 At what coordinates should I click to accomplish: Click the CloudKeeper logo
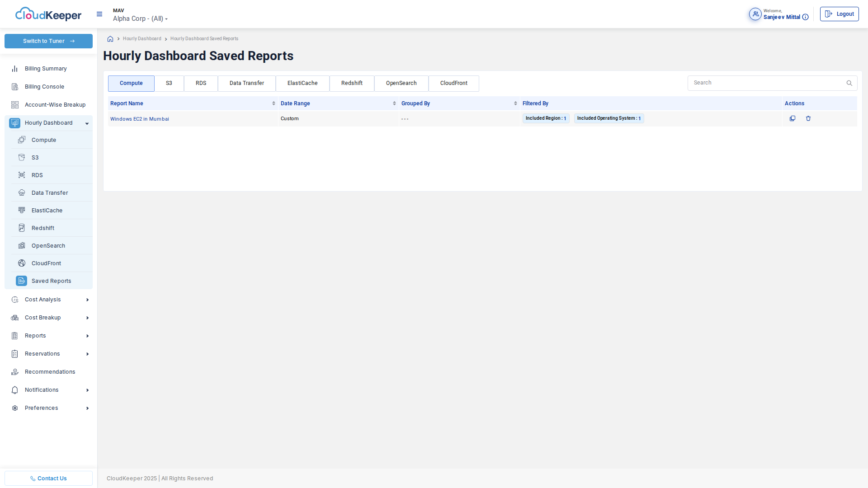point(48,14)
